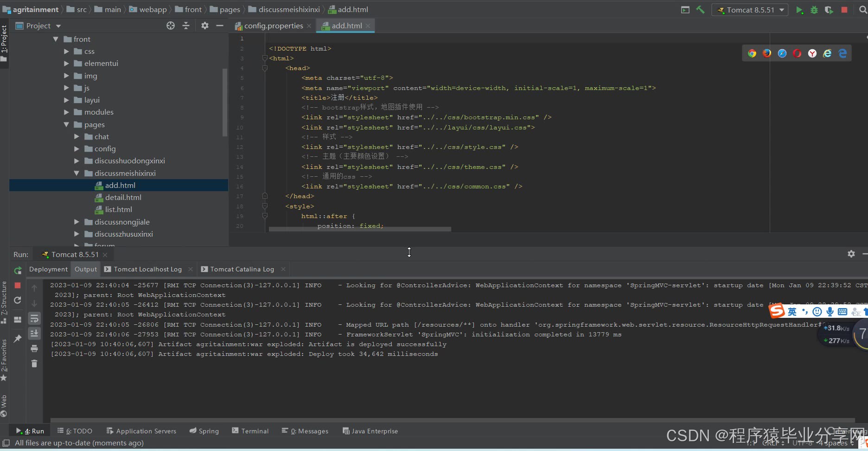
Task: Print the console output
Action: point(34,348)
